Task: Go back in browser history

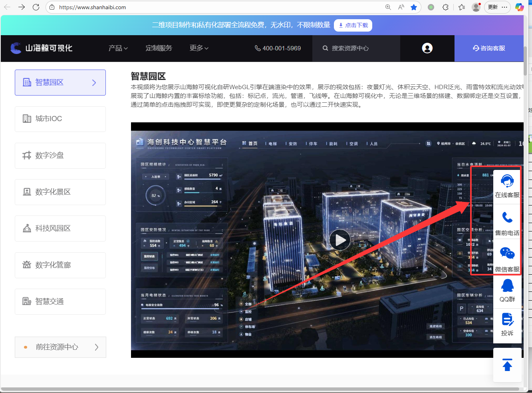Action: 7,7
